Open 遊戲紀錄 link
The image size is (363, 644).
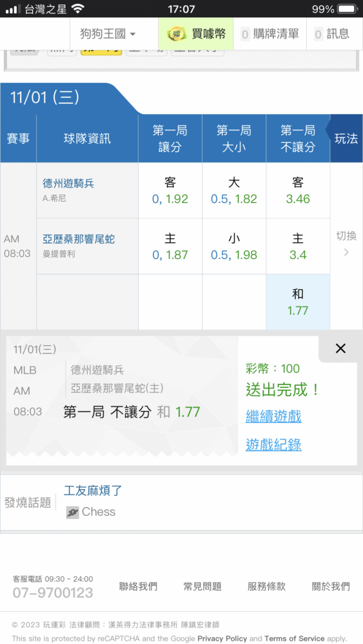pos(273,444)
